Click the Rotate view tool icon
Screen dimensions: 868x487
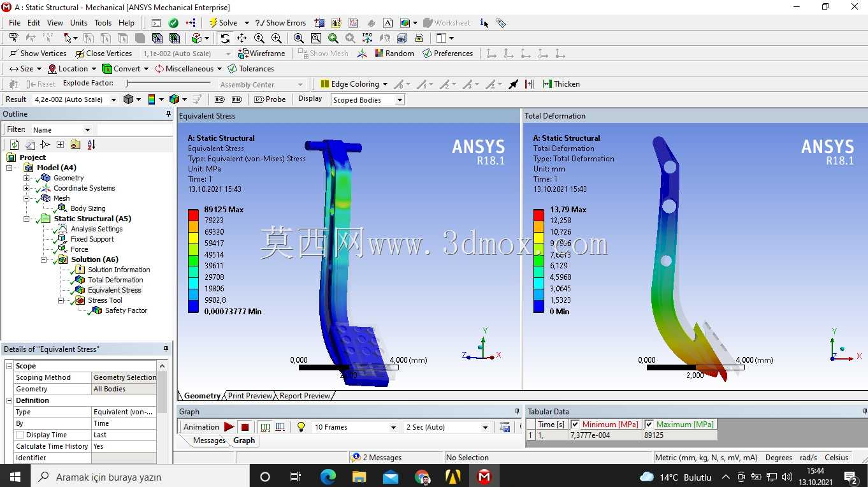(225, 38)
